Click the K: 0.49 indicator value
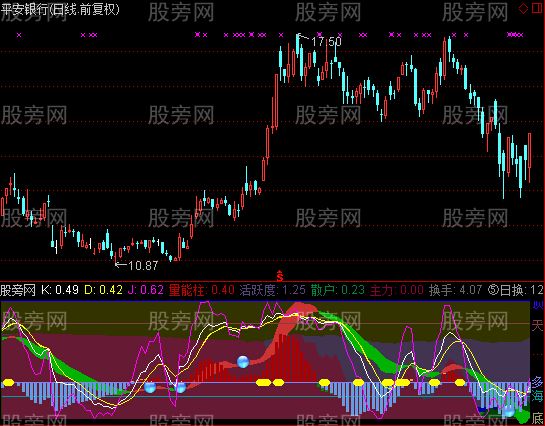Screen dimensions: 545x426 pos(60,290)
